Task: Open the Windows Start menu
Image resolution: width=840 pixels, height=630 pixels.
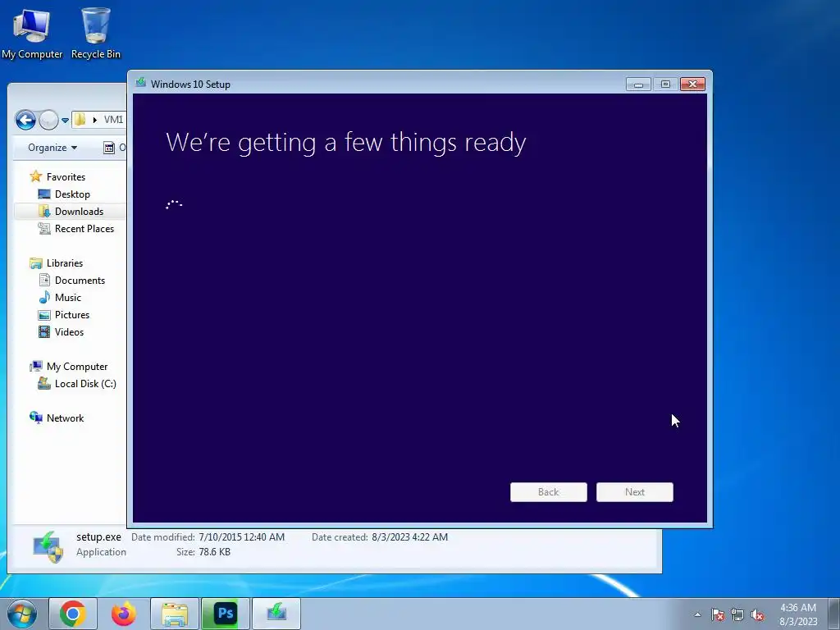Action: pyautogui.click(x=22, y=614)
